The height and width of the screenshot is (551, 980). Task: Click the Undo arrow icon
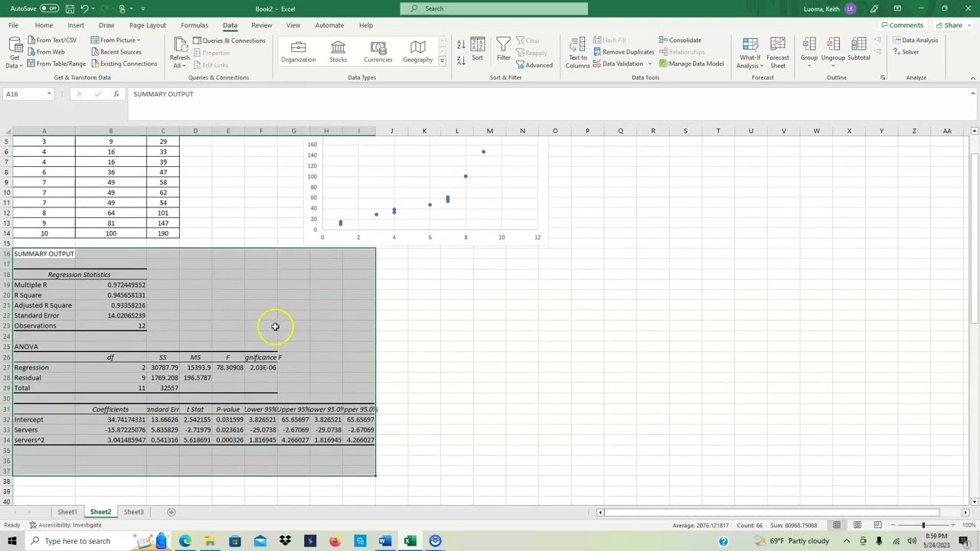point(84,8)
